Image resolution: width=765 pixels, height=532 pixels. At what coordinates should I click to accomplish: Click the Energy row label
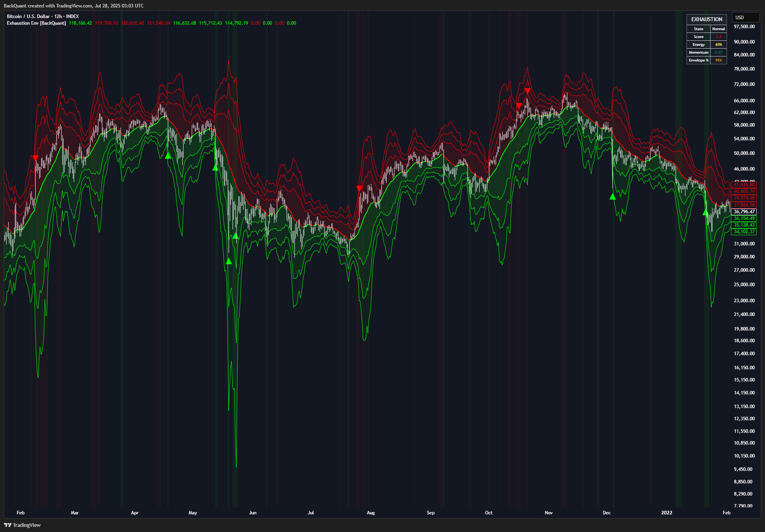[x=698, y=45]
